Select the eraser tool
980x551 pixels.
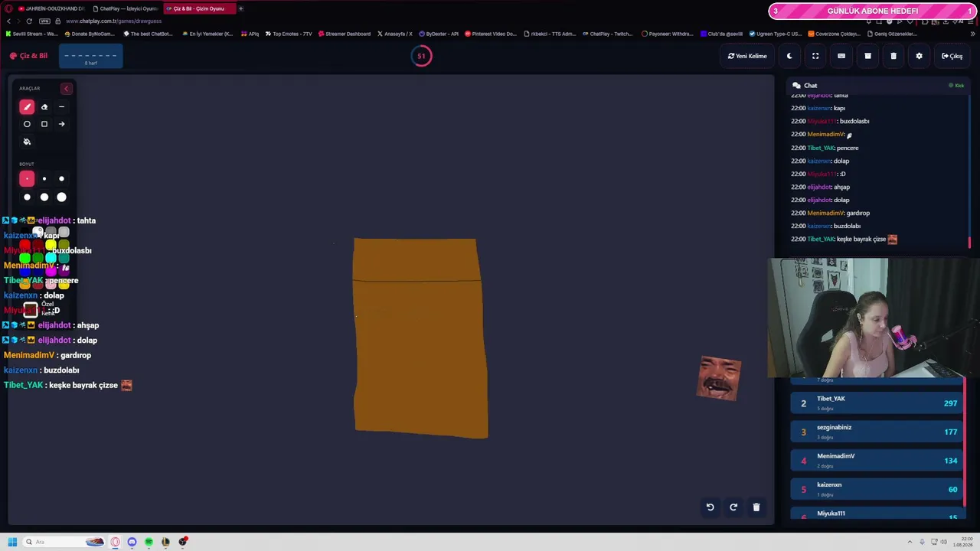(44, 107)
